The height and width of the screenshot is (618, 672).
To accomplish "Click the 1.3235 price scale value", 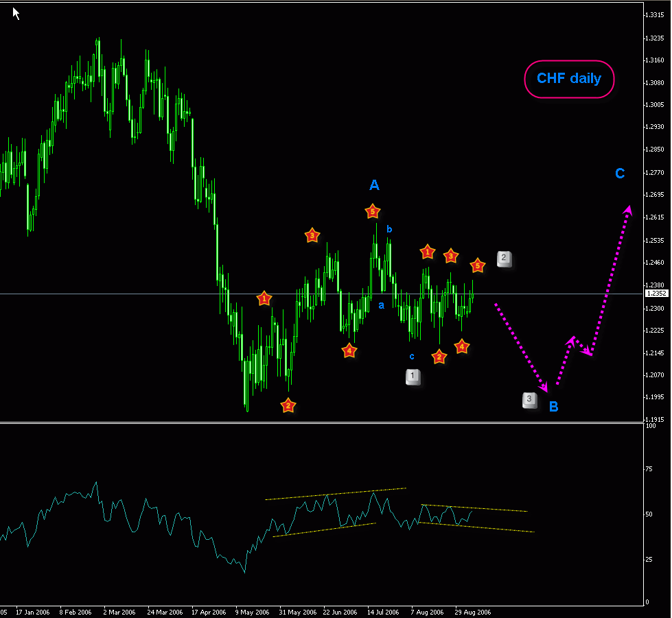I will pos(655,38).
